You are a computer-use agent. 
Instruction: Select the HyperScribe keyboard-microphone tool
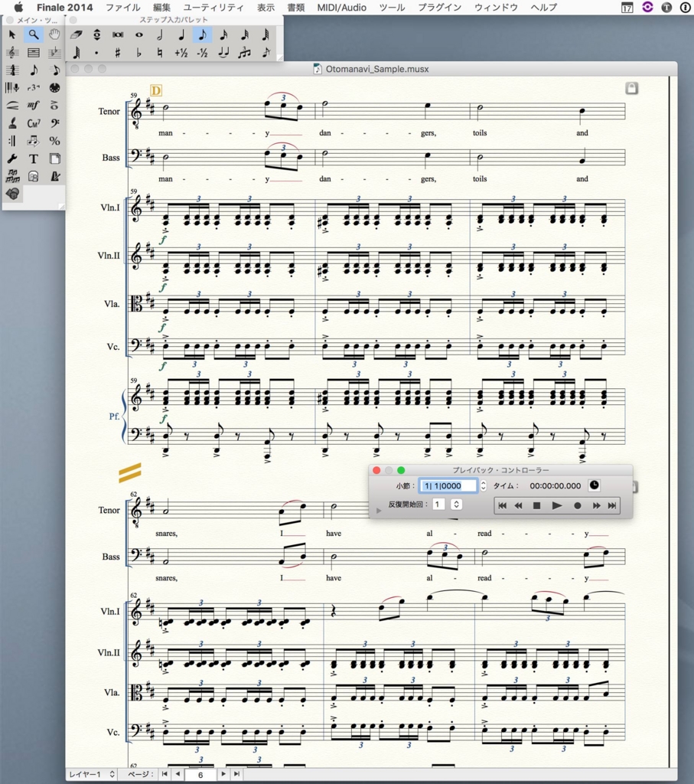tap(12, 88)
